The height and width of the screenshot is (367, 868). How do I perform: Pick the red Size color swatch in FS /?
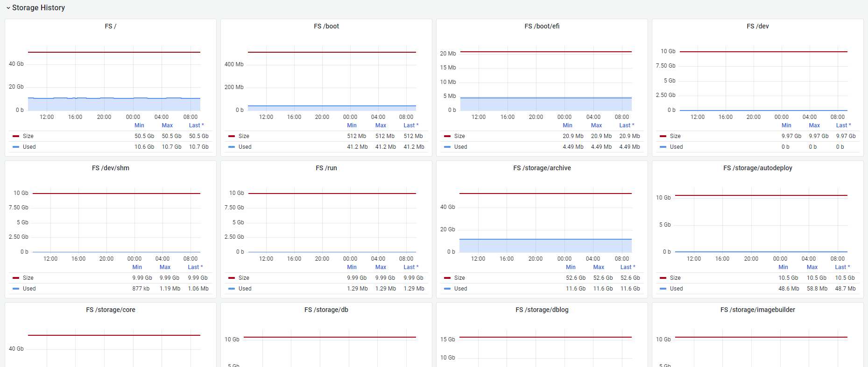pyautogui.click(x=16, y=136)
